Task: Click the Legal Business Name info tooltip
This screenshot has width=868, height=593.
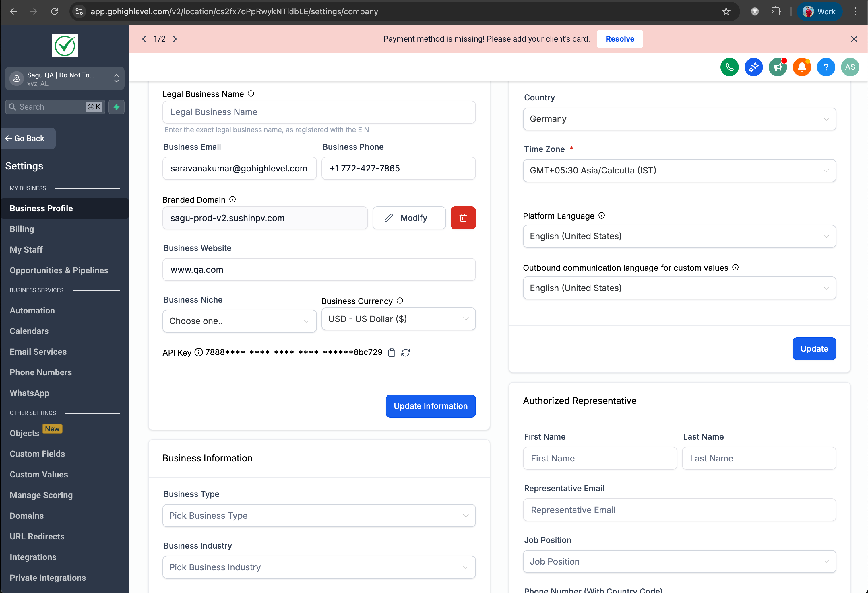Action: coord(251,94)
